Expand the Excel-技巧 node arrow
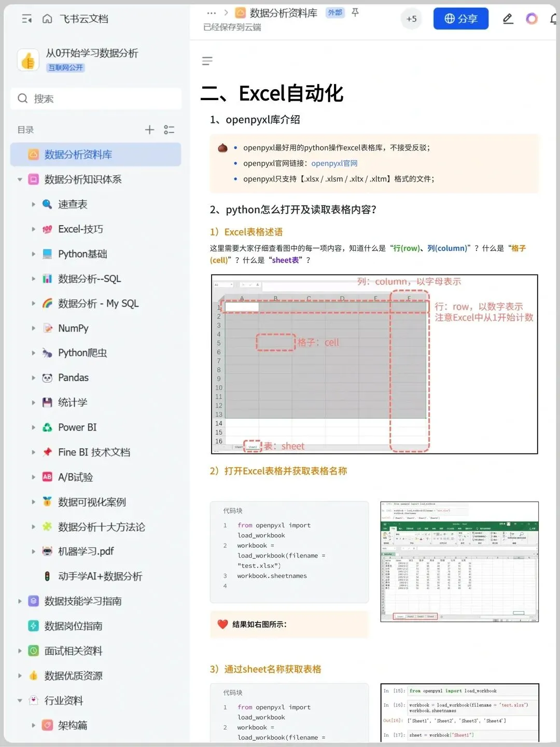This screenshot has width=560, height=747. [x=33, y=229]
